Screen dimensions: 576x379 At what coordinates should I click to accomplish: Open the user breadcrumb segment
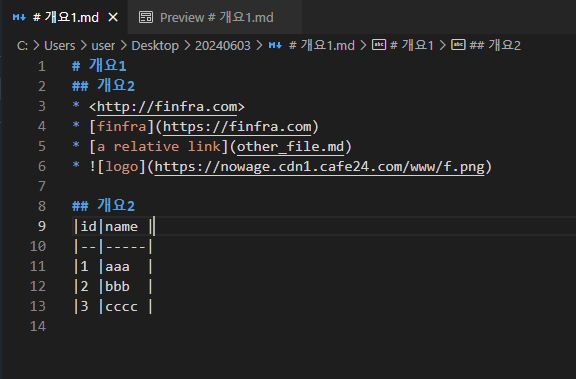click(x=103, y=46)
